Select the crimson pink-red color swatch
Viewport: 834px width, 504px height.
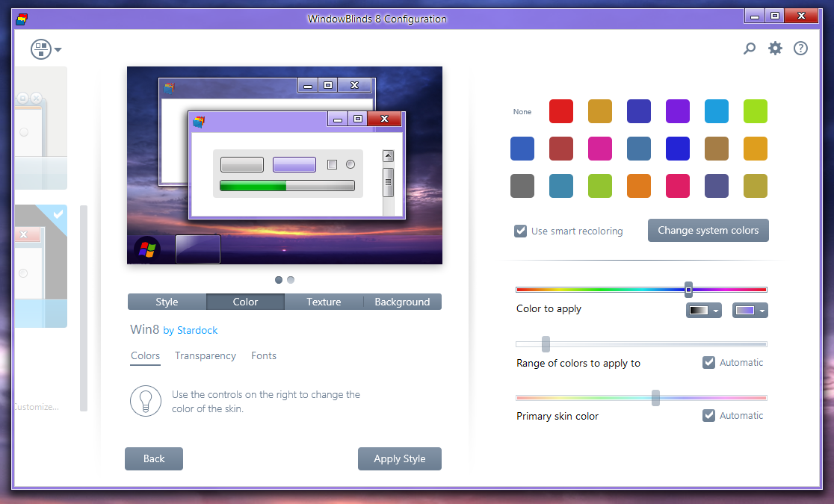pyautogui.click(x=678, y=186)
